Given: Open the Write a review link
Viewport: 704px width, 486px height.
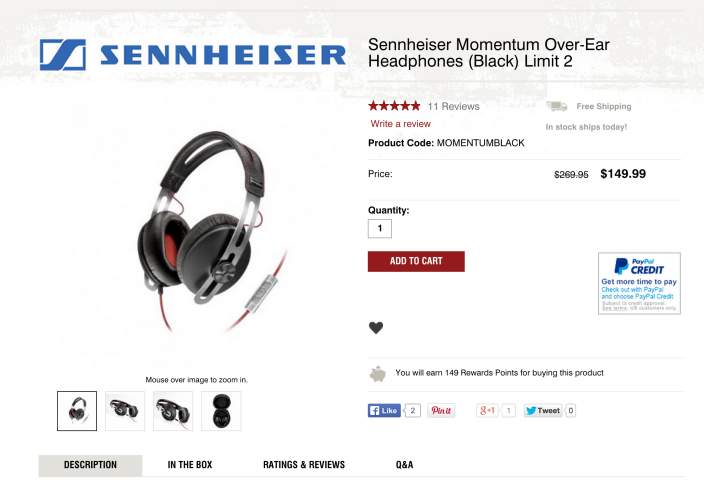Looking at the screenshot, I should 400,124.
